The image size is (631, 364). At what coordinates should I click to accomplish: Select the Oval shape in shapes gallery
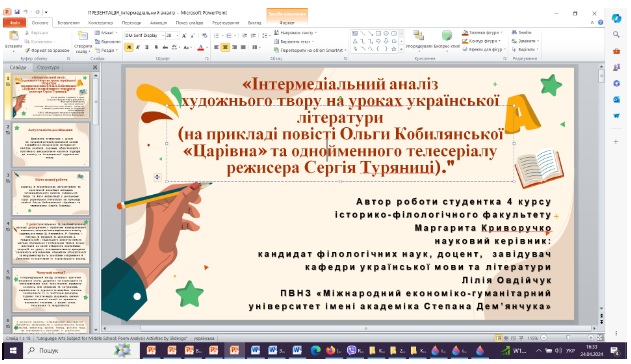click(x=386, y=33)
